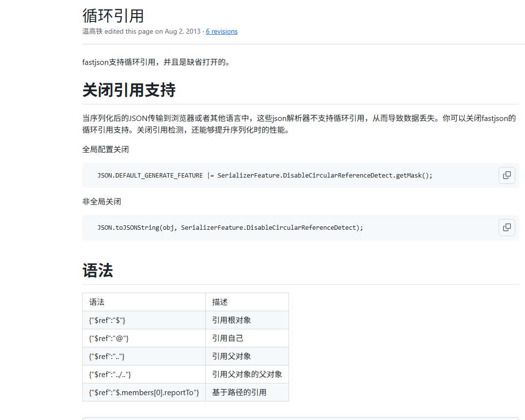Click the author name 温高铁
Image resolution: width=525 pixels, height=420 pixels.
(93, 32)
